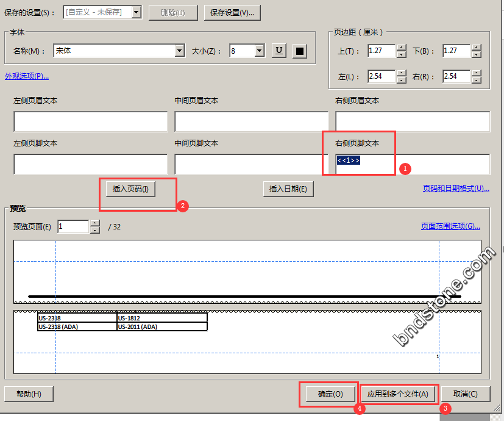The width and height of the screenshot is (504, 421).
Task: Open the font name dropdown 宋体
Action: click(x=179, y=51)
